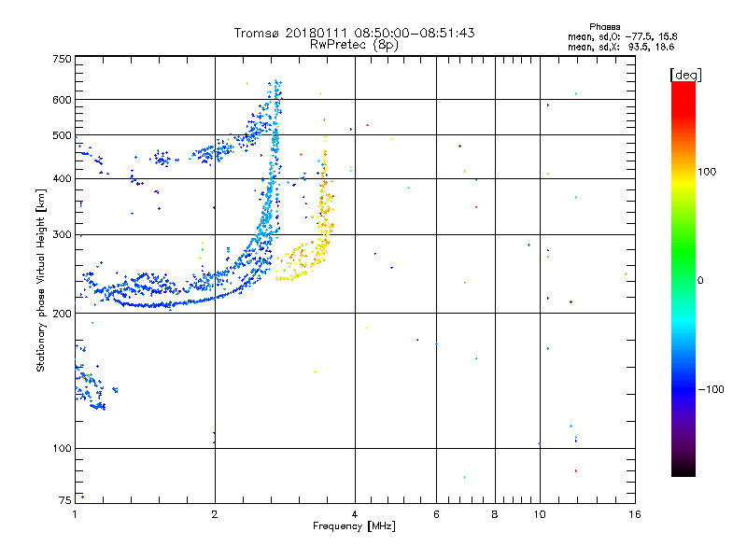Image resolution: width=747 pixels, height=560 pixels.
Task: Click the x-axis tick label '8'
Action: coord(495,514)
